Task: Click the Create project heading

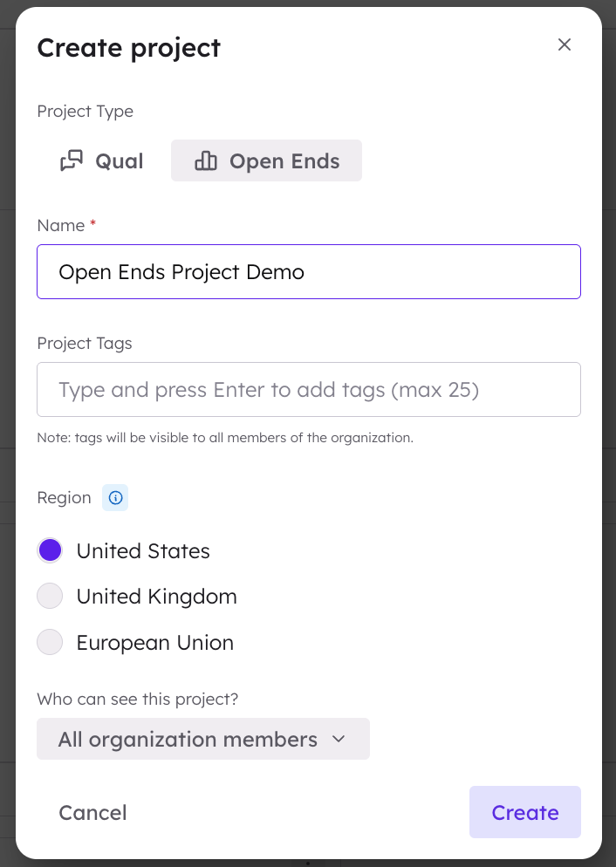Action: coord(129,48)
